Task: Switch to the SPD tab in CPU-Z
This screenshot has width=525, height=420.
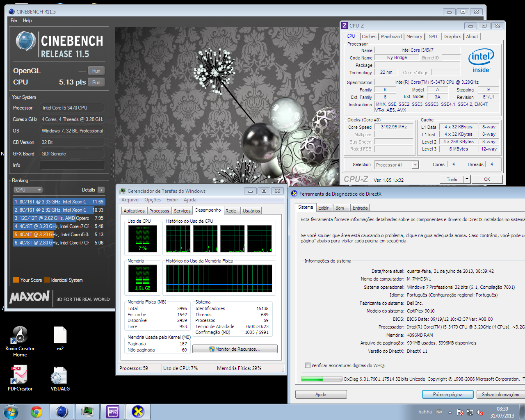Action: [433, 37]
